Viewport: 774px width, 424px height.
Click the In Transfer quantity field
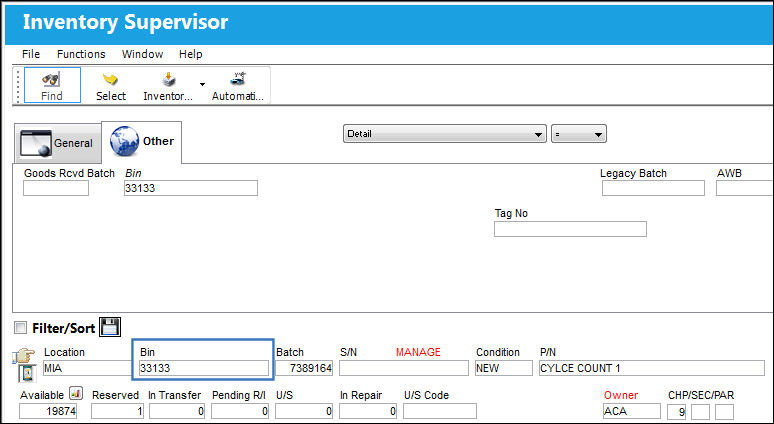click(177, 411)
